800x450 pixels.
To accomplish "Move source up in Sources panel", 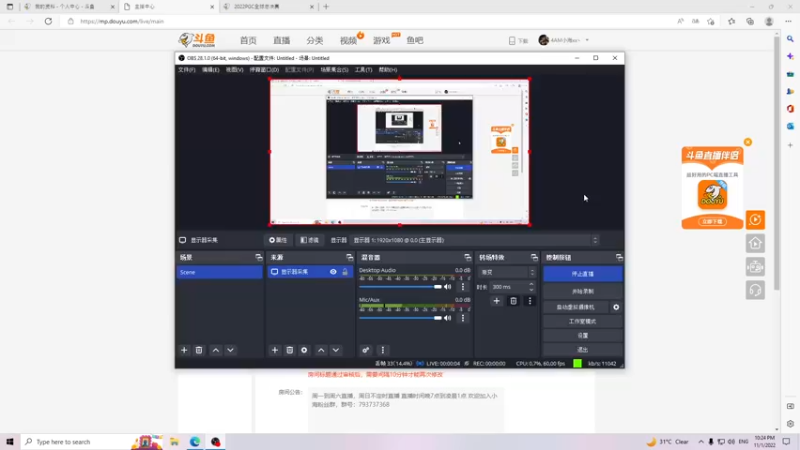I will [321, 350].
